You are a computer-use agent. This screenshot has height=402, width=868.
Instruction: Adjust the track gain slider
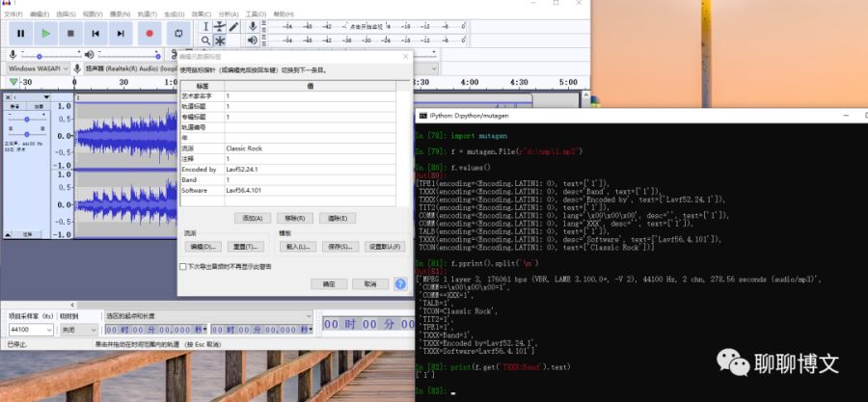point(27,119)
